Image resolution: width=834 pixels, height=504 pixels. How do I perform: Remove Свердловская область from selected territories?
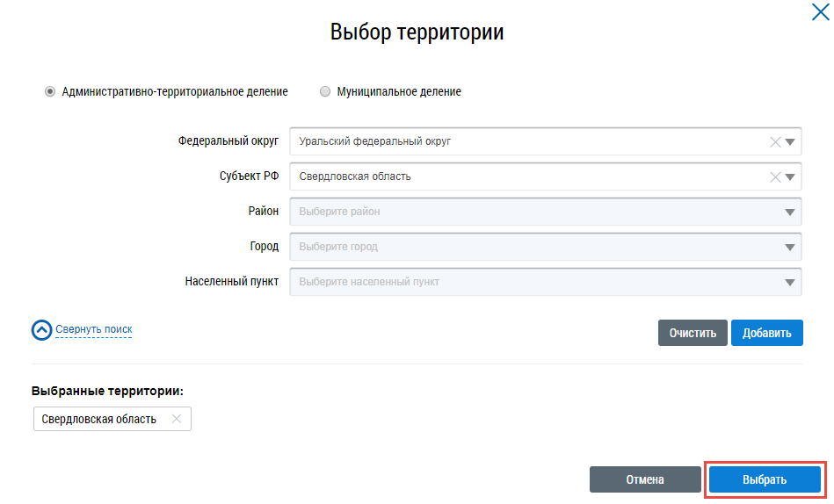[x=177, y=420]
